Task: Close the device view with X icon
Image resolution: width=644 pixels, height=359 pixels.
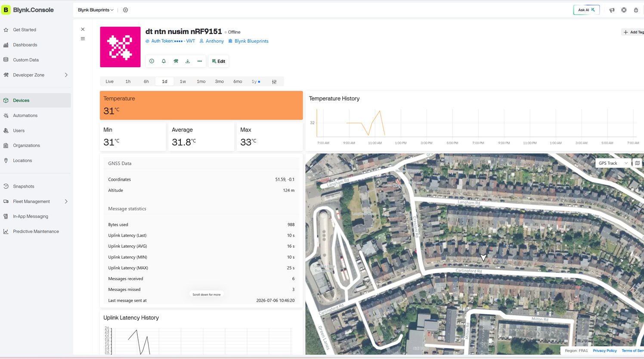Action: click(x=83, y=29)
